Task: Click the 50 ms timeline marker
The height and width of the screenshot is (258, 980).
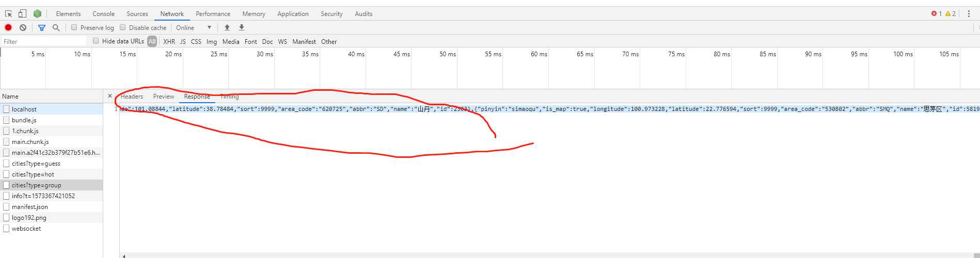Action: click(x=448, y=54)
